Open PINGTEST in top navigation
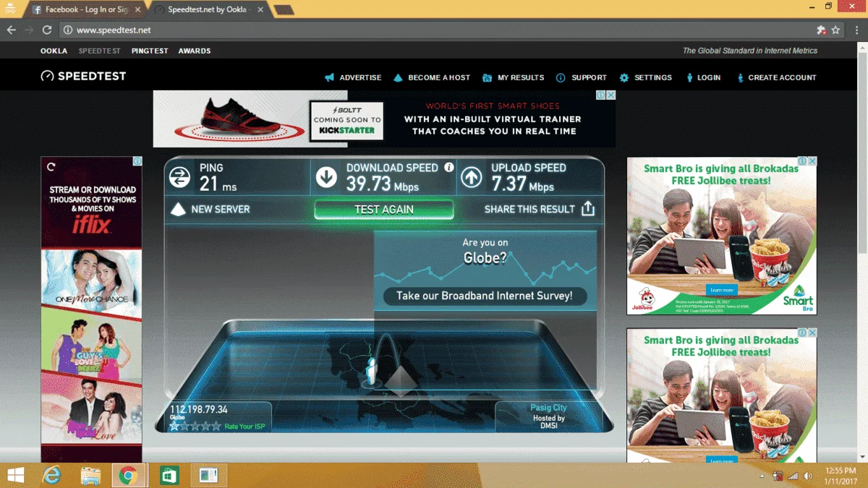 (150, 51)
